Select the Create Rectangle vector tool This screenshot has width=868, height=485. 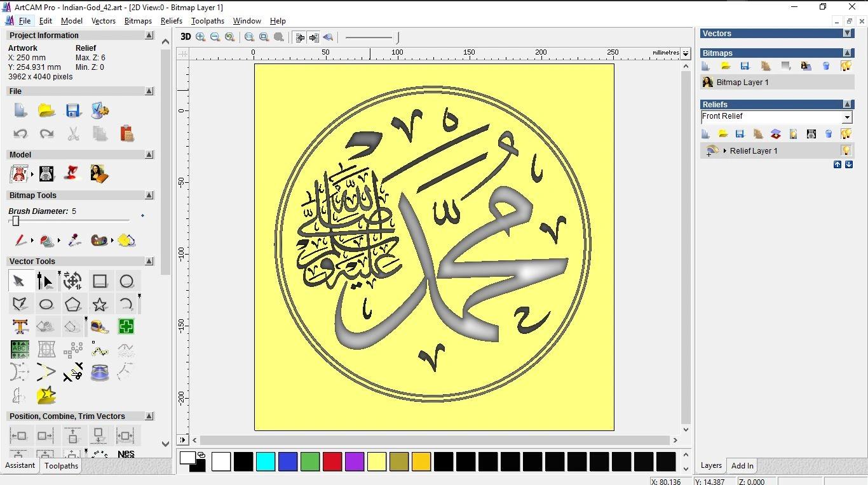click(x=100, y=281)
